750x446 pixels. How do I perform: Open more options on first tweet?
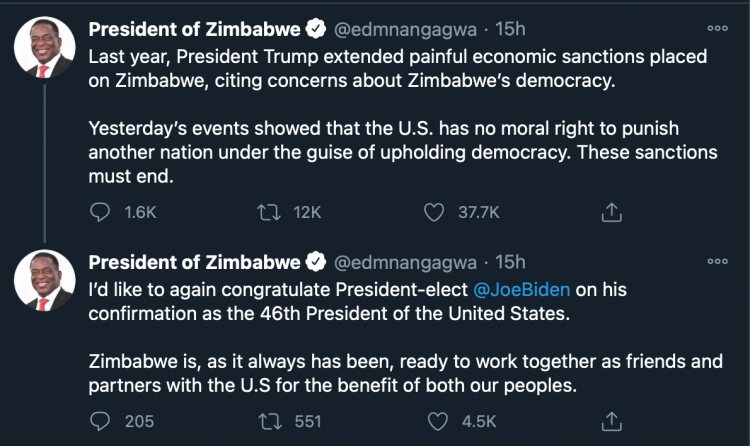pos(717,28)
